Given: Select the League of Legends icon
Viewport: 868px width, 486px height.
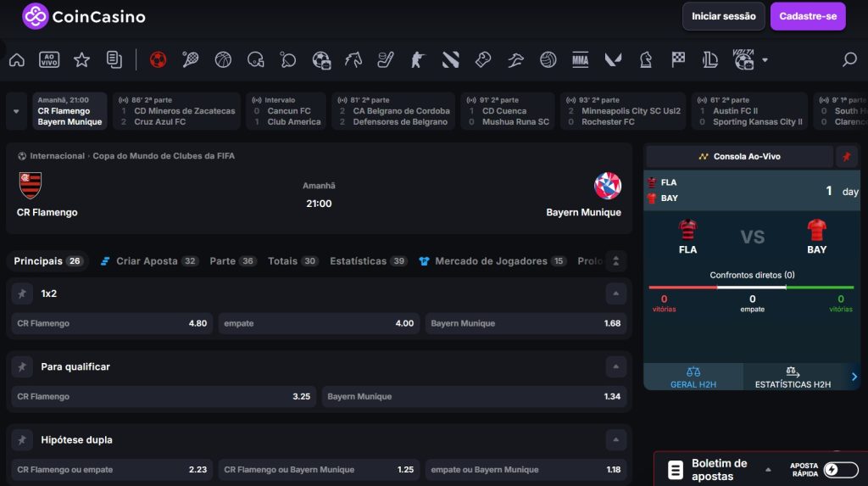Looking at the screenshot, I should pos(710,59).
